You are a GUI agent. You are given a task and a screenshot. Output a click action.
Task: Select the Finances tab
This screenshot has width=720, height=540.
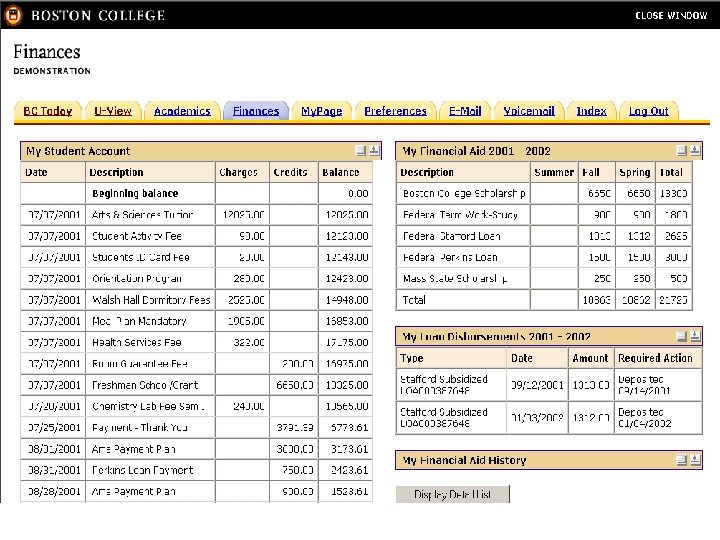coord(256,111)
